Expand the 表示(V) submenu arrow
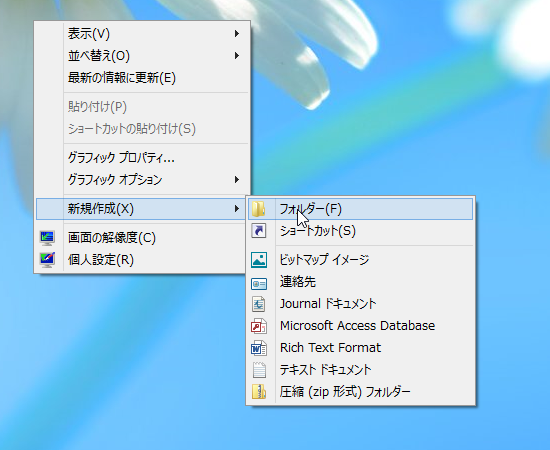 [x=237, y=34]
